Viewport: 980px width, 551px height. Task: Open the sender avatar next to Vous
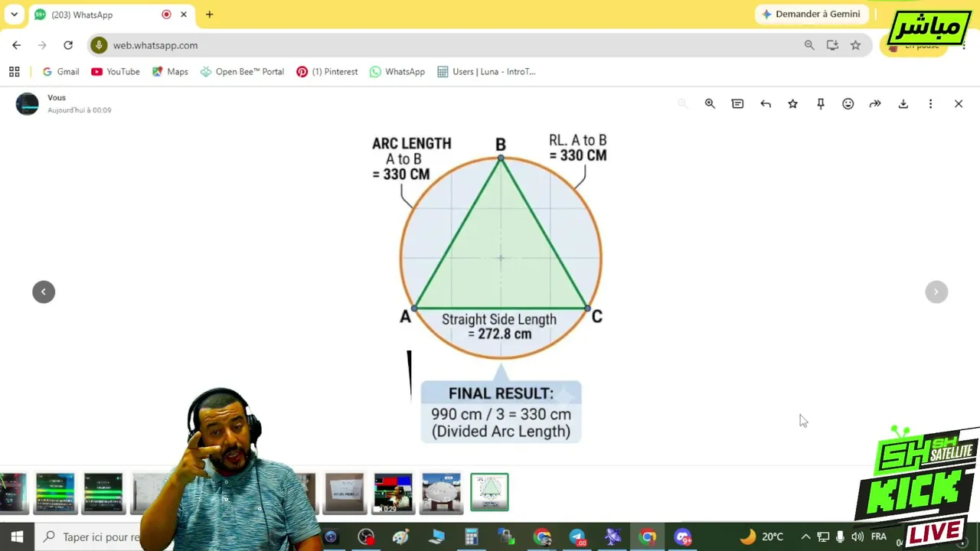coord(28,104)
